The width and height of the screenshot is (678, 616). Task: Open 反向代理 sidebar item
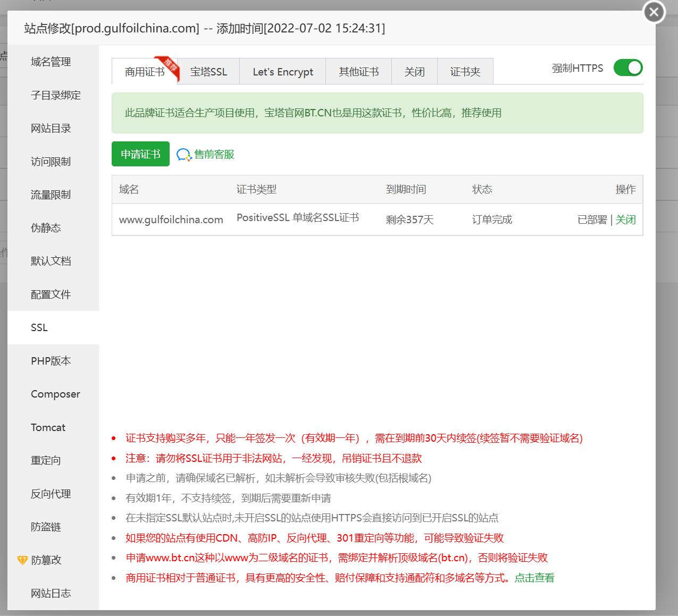point(53,494)
